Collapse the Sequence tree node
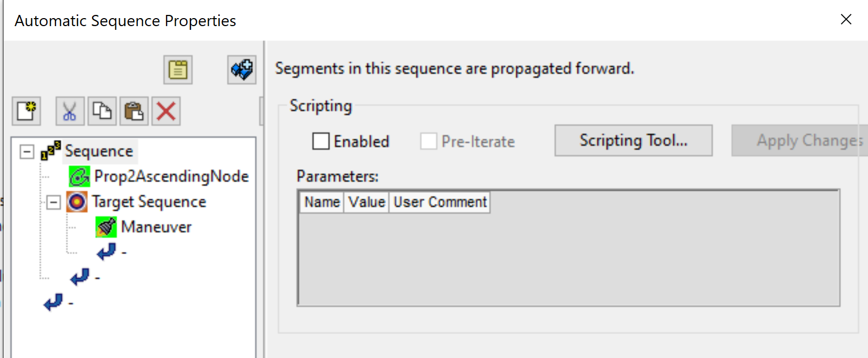Viewport: 868px width, 358px height. click(27, 151)
